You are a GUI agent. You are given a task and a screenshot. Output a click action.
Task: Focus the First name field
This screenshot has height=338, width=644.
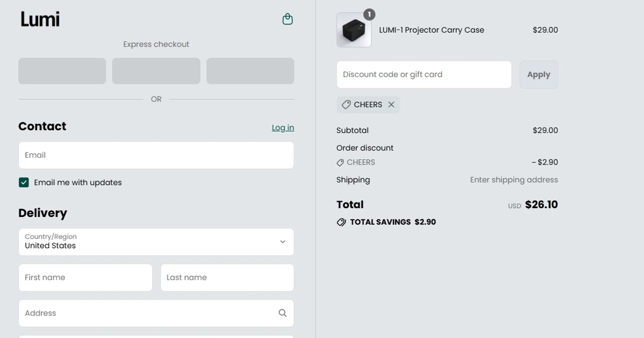pos(85,277)
